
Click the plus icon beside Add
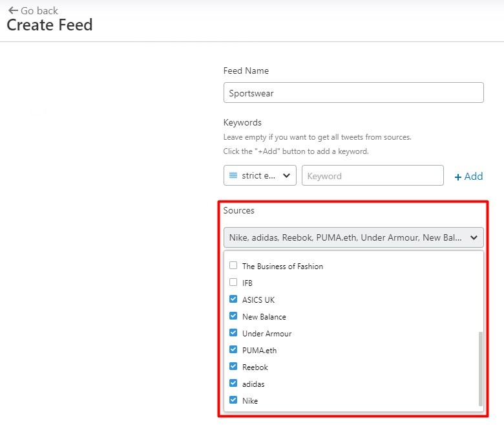(x=458, y=177)
